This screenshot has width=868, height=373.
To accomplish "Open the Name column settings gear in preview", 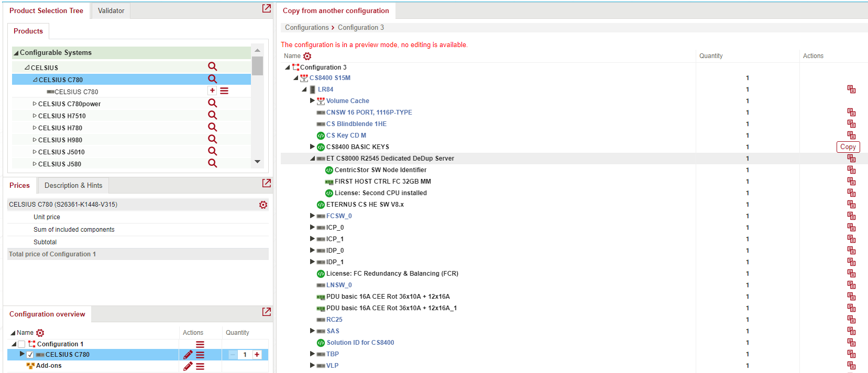I will click(307, 56).
